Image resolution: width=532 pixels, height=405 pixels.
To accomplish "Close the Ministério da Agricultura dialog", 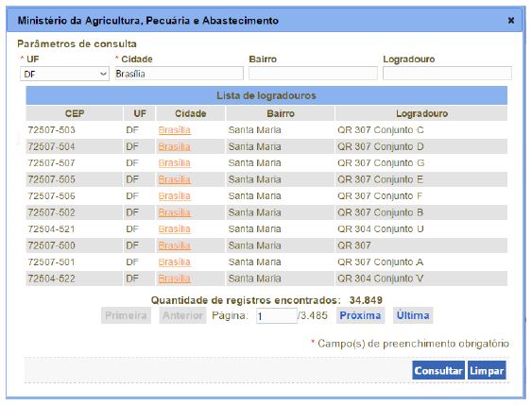I will click(x=510, y=21).
